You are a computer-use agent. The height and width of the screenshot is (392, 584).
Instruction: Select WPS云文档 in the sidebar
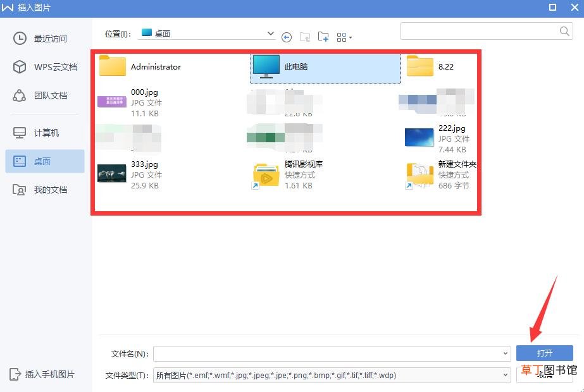[x=45, y=67]
